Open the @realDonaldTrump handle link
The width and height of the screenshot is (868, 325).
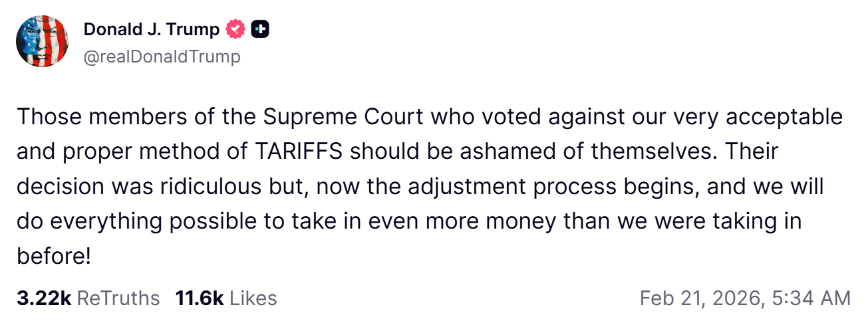pyautogui.click(x=162, y=57)
